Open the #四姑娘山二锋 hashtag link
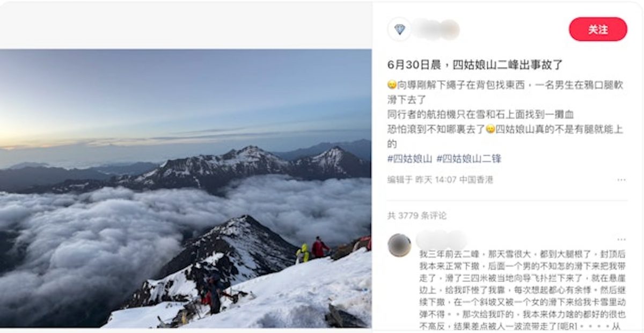The height and width of the screenshot is (333, 644). tap(469, 159)
